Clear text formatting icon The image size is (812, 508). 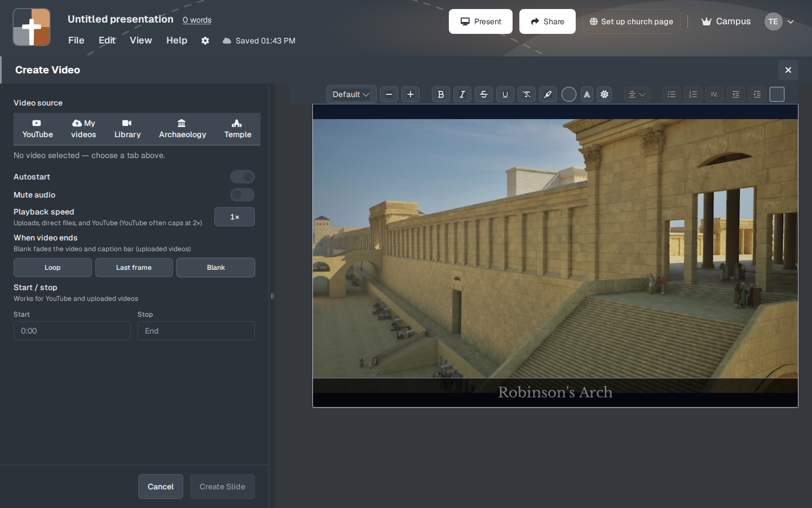pos(527,94)
